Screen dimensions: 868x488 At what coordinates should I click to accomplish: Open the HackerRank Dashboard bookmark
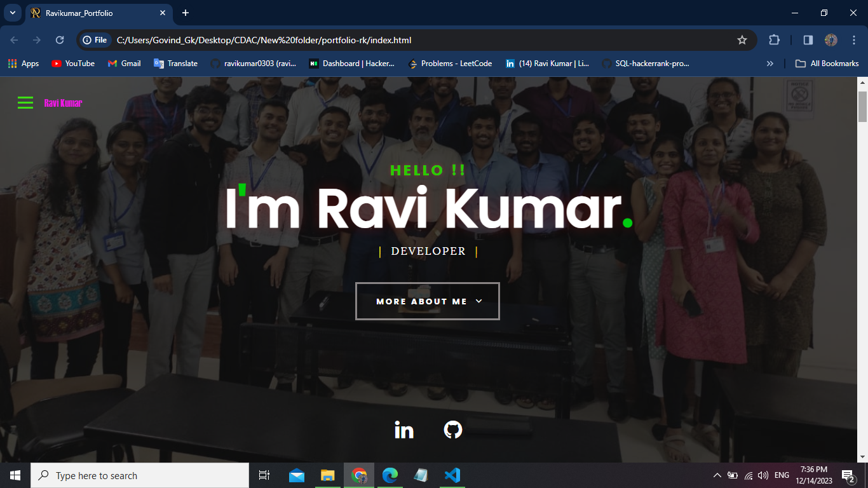click(351, 63)
